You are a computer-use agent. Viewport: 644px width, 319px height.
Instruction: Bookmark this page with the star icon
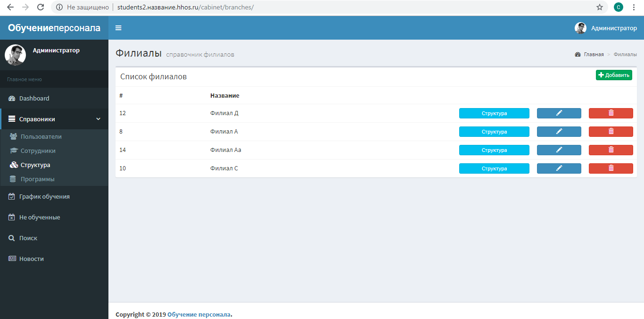pos(600,7)
